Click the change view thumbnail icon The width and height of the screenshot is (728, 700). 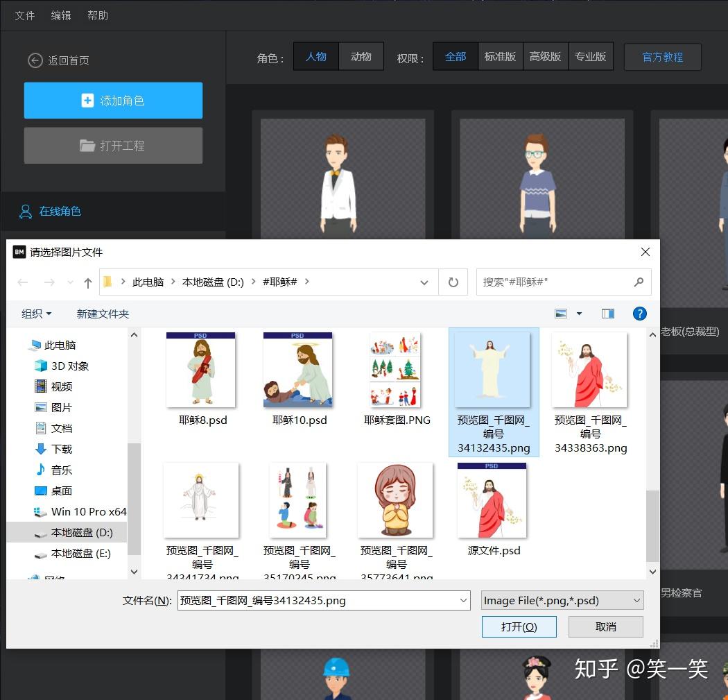560,313
